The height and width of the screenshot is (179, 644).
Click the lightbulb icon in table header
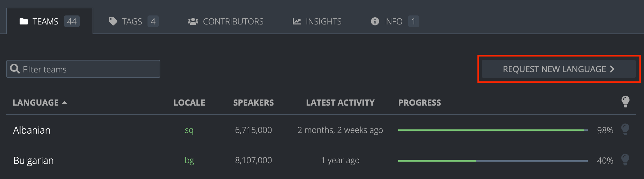625,102
